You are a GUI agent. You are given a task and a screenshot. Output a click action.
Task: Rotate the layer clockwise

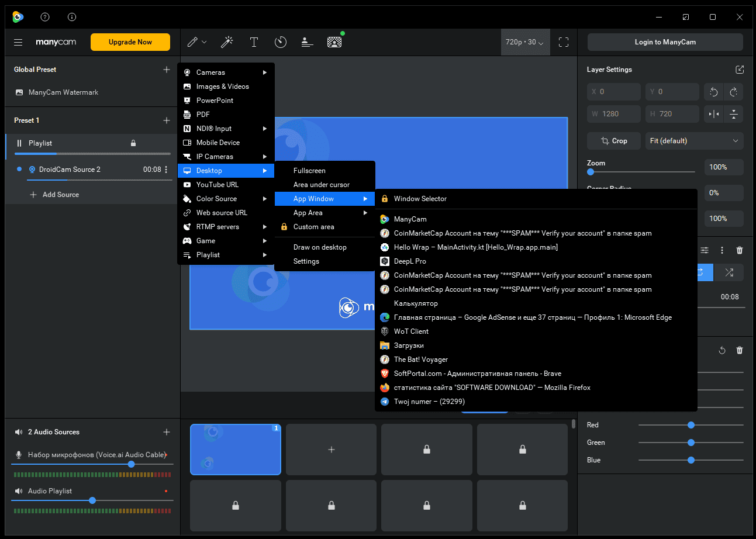(734, 92)
